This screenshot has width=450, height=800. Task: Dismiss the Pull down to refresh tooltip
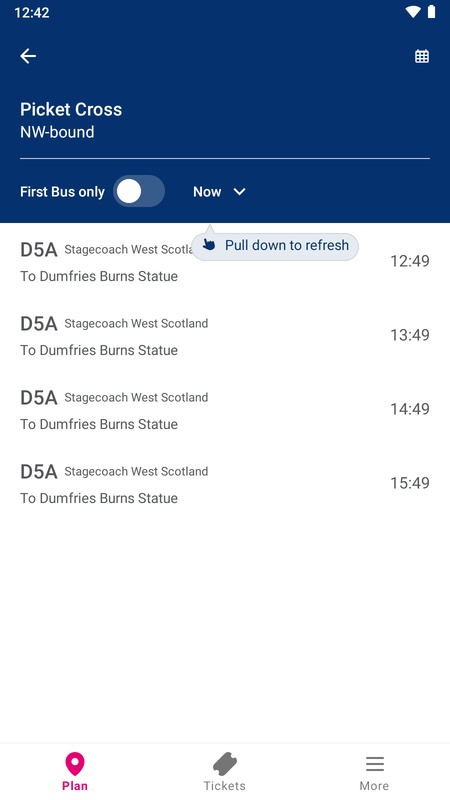pyautogui.click(x=275, y=246)
